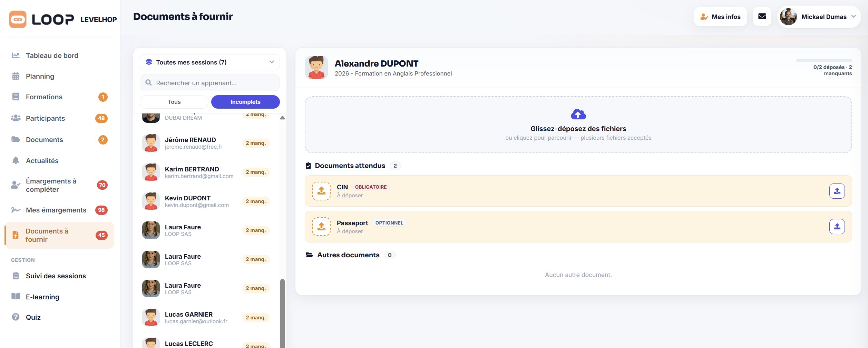Click the E-learning open book icon
The width and height of the screenshot is (868, 348).
(16, 297)
